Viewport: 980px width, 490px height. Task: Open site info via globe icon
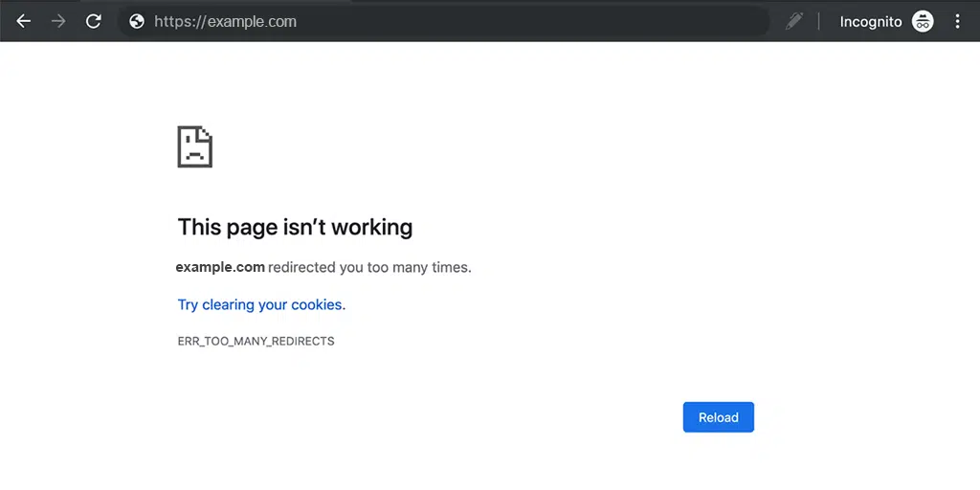(137, 21)
